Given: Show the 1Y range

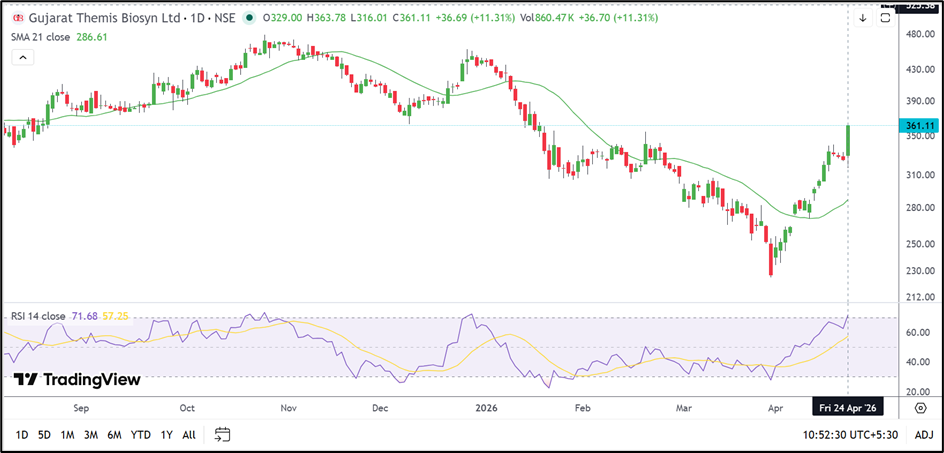Looking at the screenshot, I should coord(166,434).
